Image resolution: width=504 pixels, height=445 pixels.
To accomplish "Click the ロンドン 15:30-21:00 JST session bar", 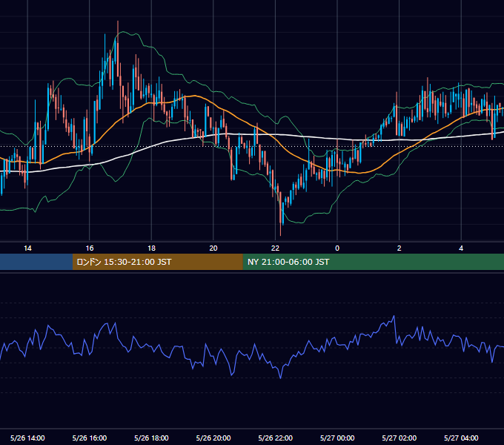I will (x=157, y=262).
